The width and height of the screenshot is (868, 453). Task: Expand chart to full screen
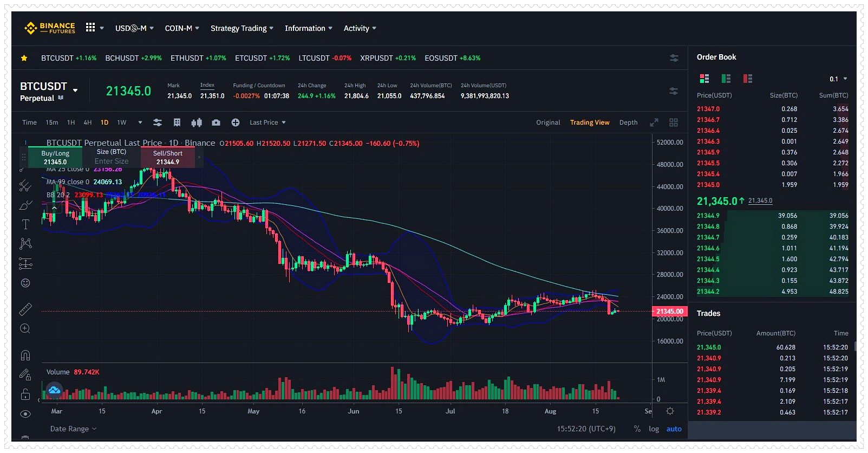654,122
